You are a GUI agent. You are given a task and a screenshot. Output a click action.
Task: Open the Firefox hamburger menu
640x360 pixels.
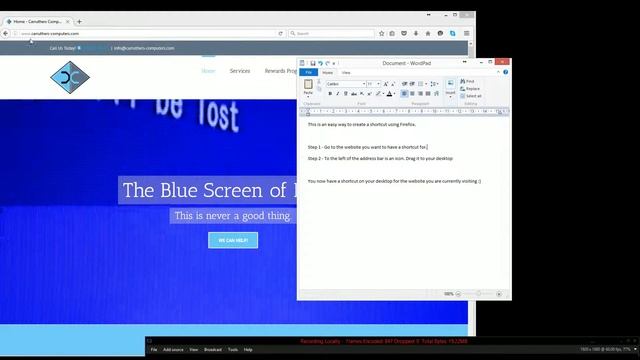[x=466, y=33]
